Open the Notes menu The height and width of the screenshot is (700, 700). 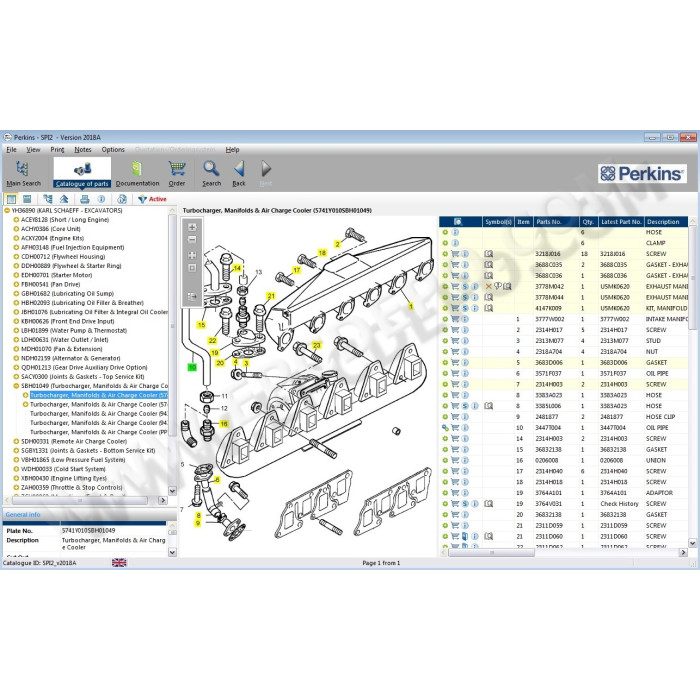pyautogui.click(x=83, y=150)
